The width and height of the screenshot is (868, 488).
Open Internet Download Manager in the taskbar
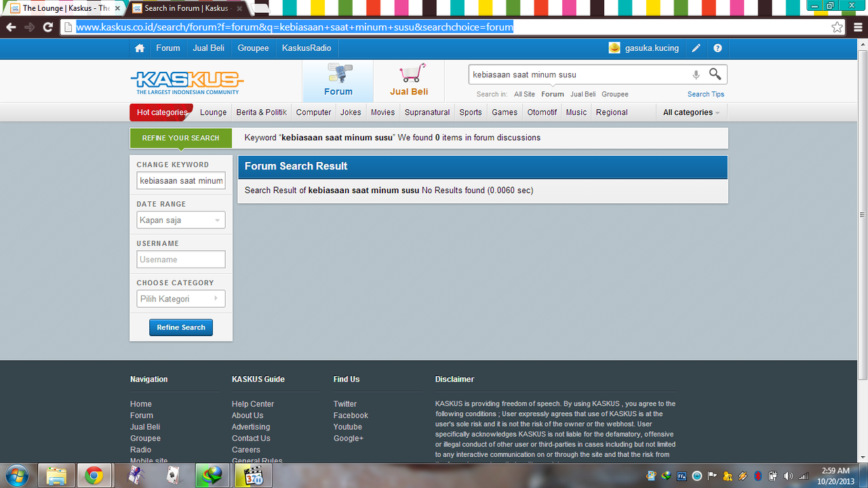tap(213, 476)
